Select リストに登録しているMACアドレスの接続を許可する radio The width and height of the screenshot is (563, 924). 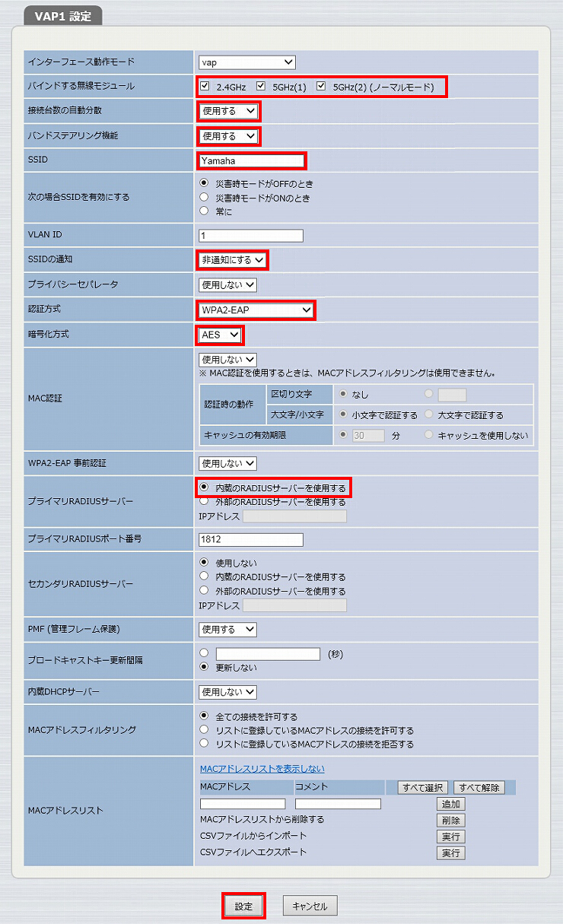tap(204, 730)
